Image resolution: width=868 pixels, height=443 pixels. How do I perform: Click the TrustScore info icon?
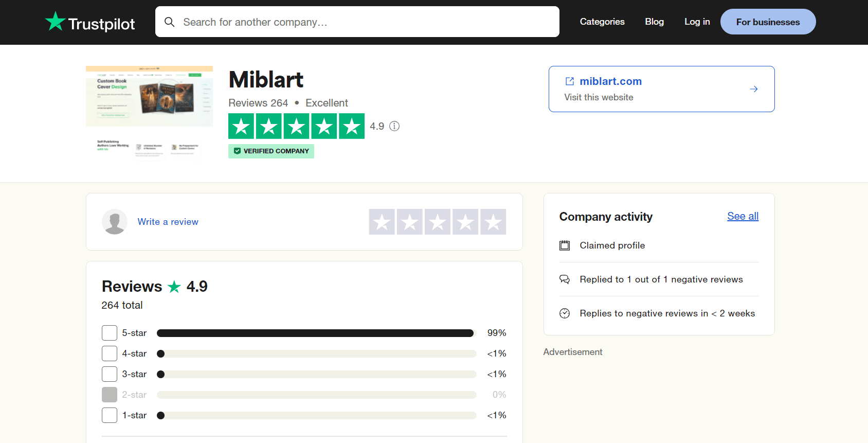point(394,126)
